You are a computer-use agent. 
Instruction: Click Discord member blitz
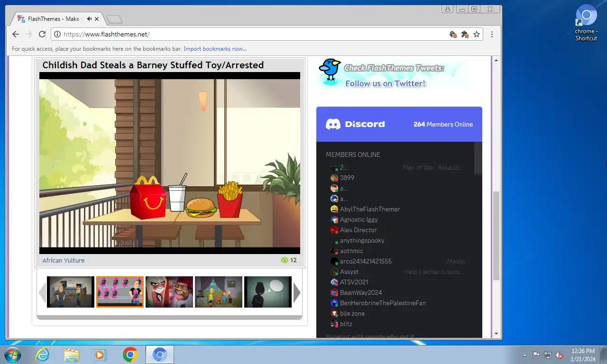pos(346,324)
